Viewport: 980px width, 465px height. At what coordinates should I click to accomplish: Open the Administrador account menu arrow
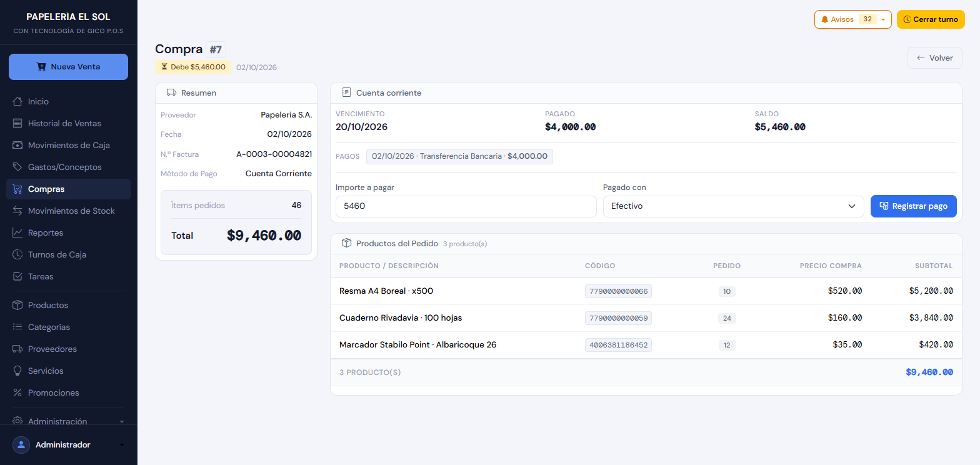[x=122, y=445]
